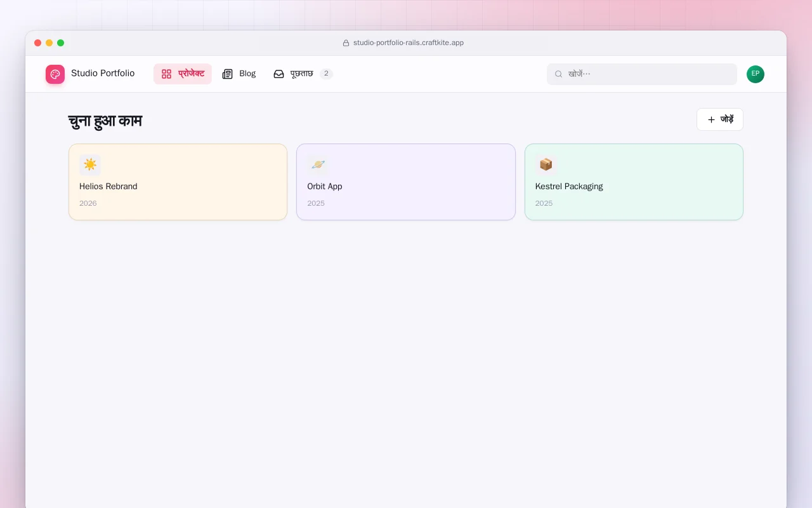Click the Studio Portfolio brand name
This screenshot has width=812, height=508.
(x=103, y=74)
